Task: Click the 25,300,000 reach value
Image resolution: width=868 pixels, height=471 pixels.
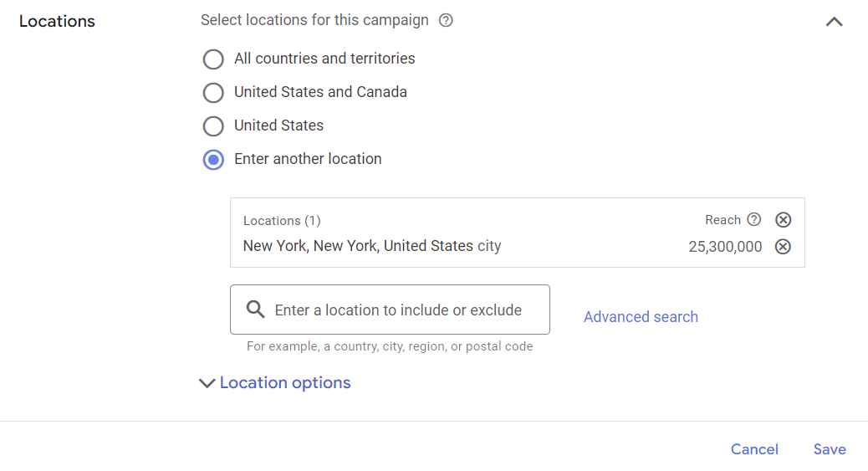Action: [725, 247]
